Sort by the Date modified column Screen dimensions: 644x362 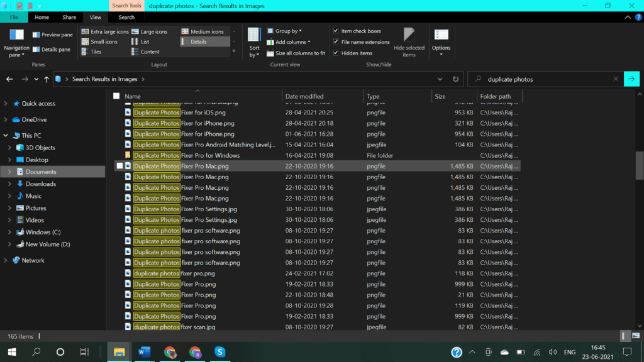[x=323, y=96]
